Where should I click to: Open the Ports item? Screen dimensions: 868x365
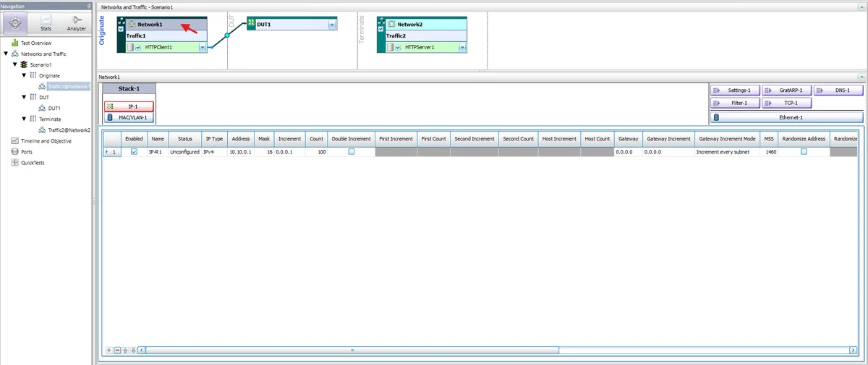click(27, 151)
